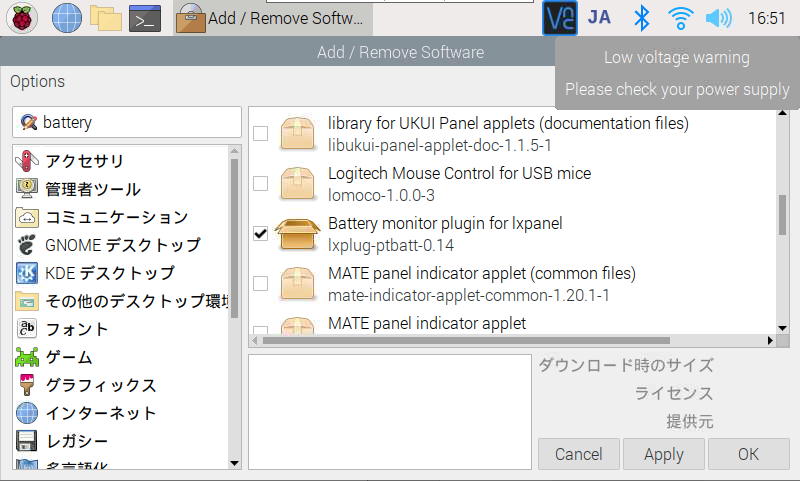Screen dimensions: 800x481
Task: Select the インターネット category
Action: click(x=100, y=413)
